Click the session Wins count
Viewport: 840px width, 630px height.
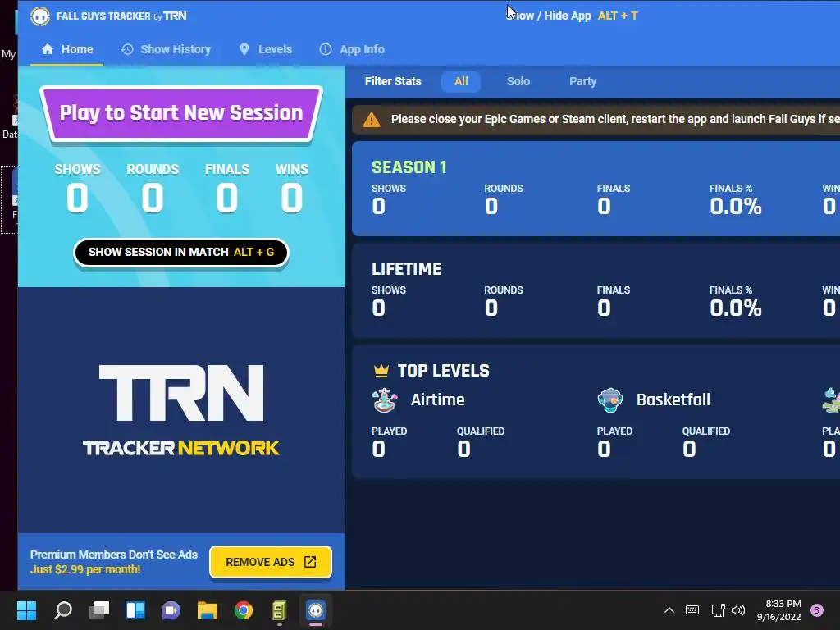[x=291, y=198]
